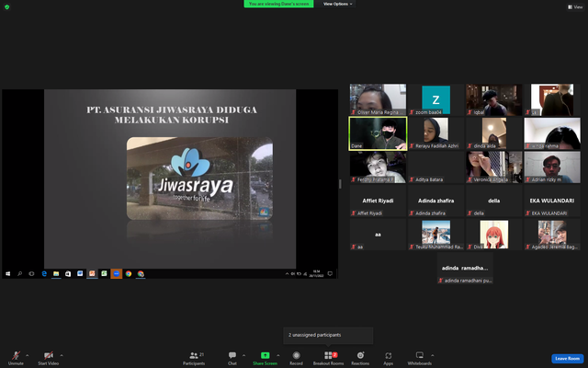Expand the arrow next to Chat
This screenshot has width=588, height=368.
point(243,355)
